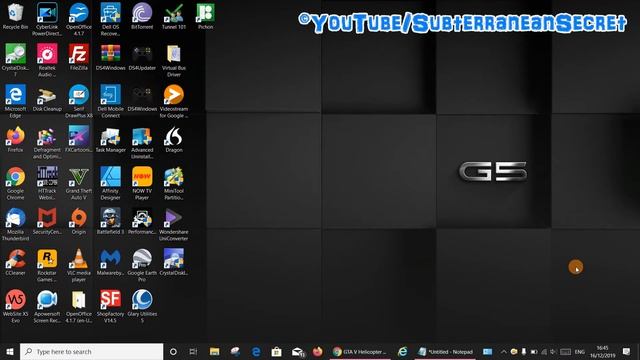Click the Affinity Designer icon
Image resolution: width=640 pixels, height=360 pixels.
tap(111, 183)
